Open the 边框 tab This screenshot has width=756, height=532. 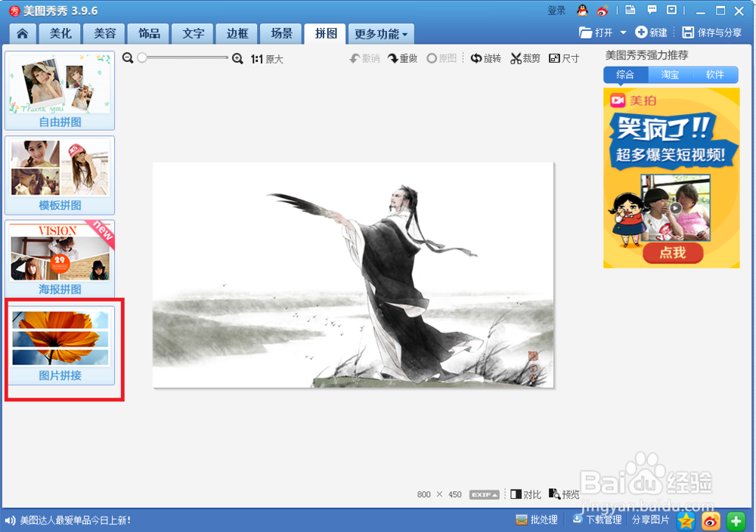(x=237, y=34)
